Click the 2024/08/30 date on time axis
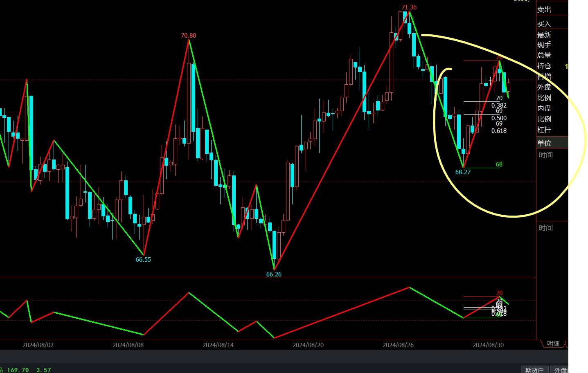588x373 pixels. pyautogui.click(x=488, y=345)
